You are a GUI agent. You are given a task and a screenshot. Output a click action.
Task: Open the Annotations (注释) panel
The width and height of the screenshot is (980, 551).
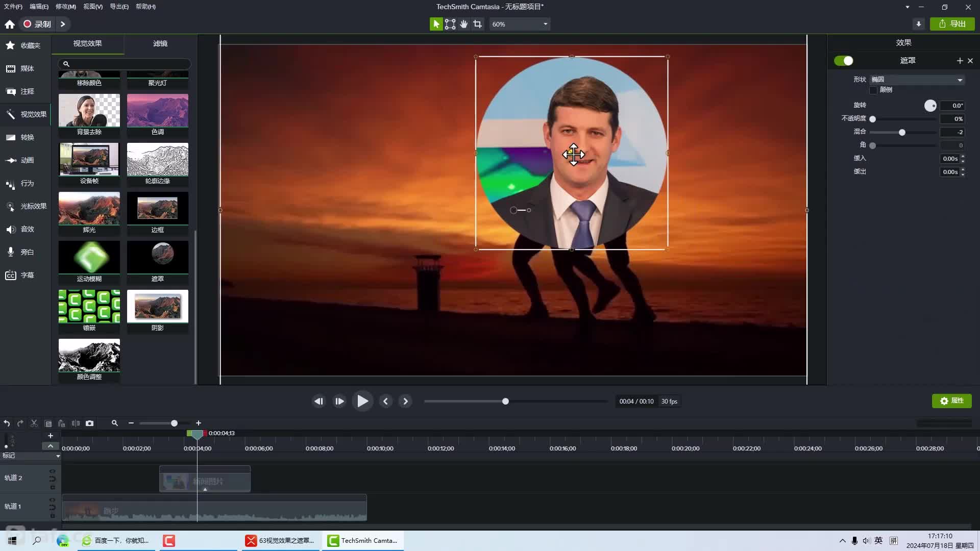[24, 91]
